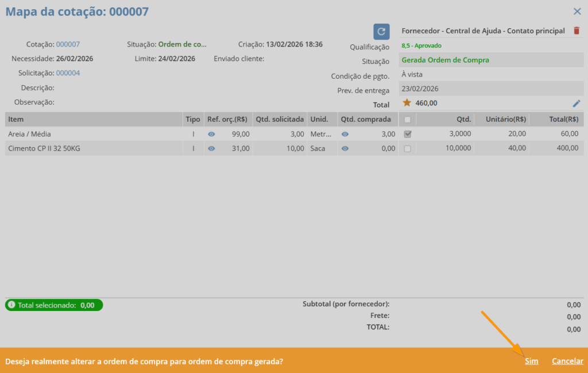
Task: View Areia / Média budget reference eye icon
Action: (x=211, y=134)
